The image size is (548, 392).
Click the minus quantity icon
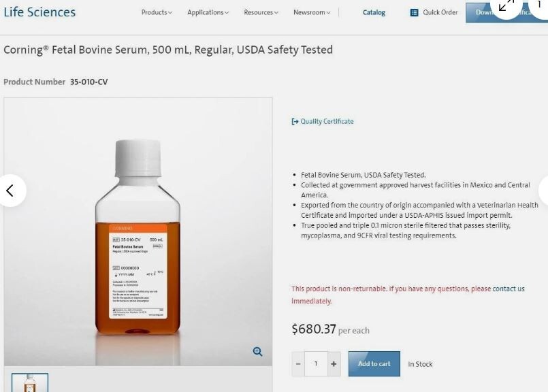297,364
